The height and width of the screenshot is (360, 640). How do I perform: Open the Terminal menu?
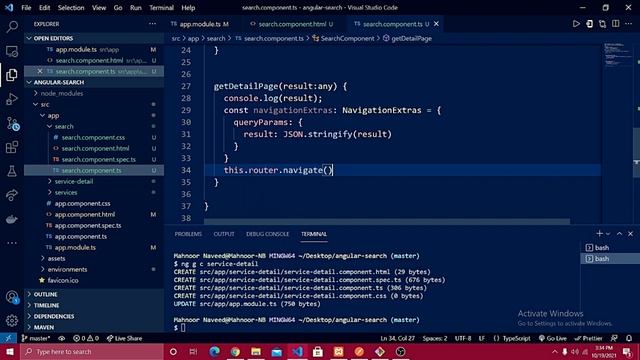[x=161, y=7]
